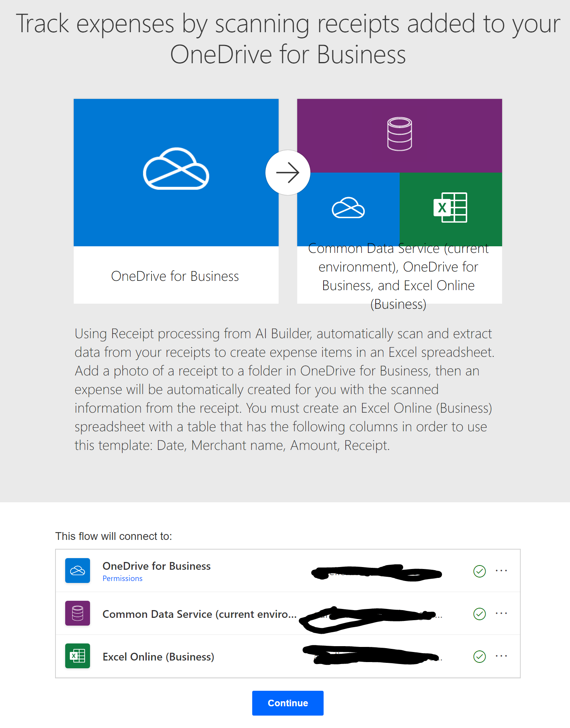
Task: Click the Continue button
Action: (x=288, y=703)
